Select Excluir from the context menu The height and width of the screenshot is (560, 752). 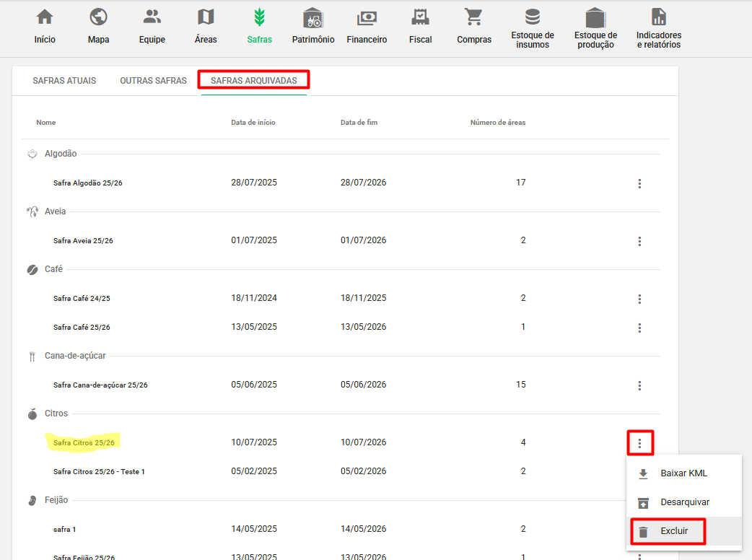coord(673,531)
